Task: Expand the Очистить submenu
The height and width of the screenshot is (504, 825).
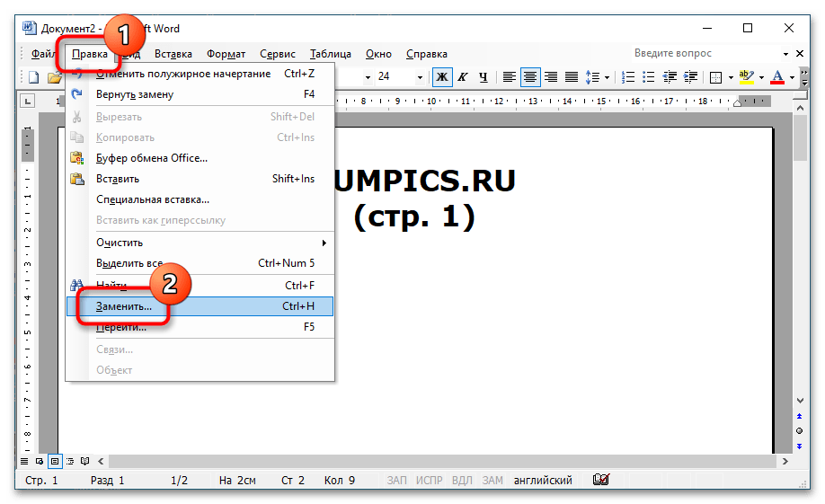Action: pyautogui.click(x=200, y=243)
